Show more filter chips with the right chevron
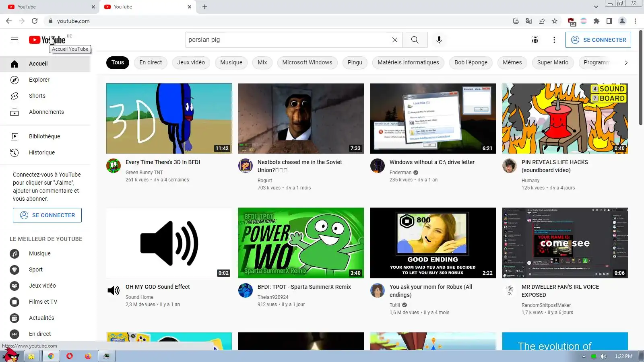Image resolution: width=644 pixels, height=362 pixels. tap(626, 62)
